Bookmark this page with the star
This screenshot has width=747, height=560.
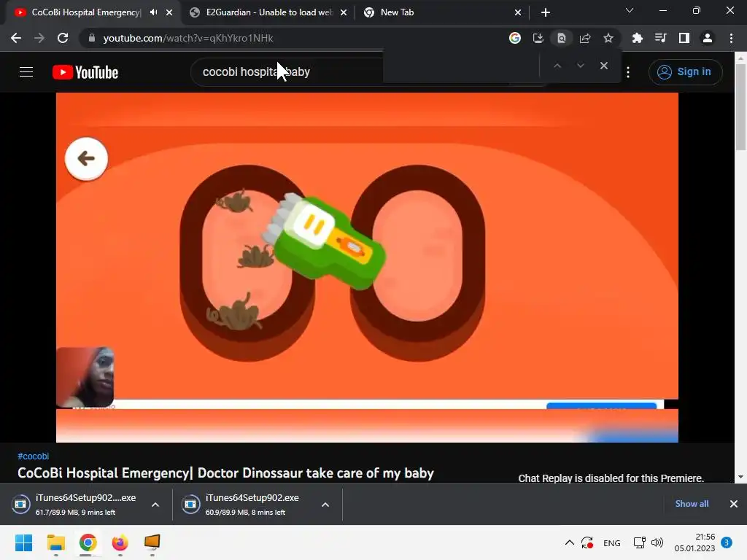click(x=608, y=38)
